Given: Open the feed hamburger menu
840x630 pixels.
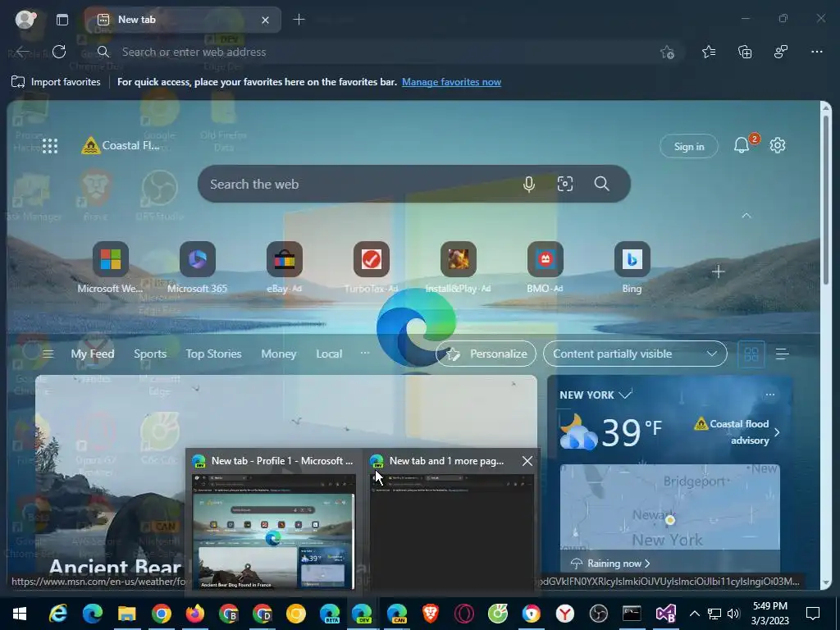Looking at the screenshot, I should pos(48,354).
